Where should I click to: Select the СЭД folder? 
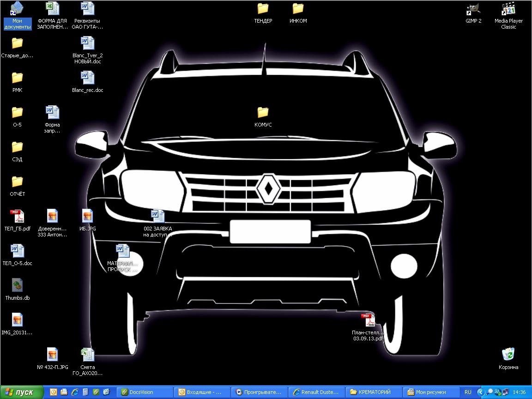[x=17, y=151]
